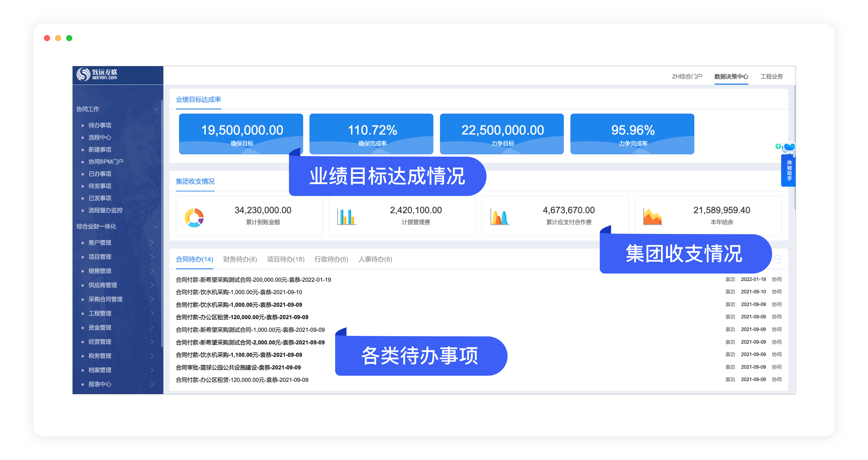Select the 合同待办(14) tab
Screen dimensions: 868x460
point(194,259)
